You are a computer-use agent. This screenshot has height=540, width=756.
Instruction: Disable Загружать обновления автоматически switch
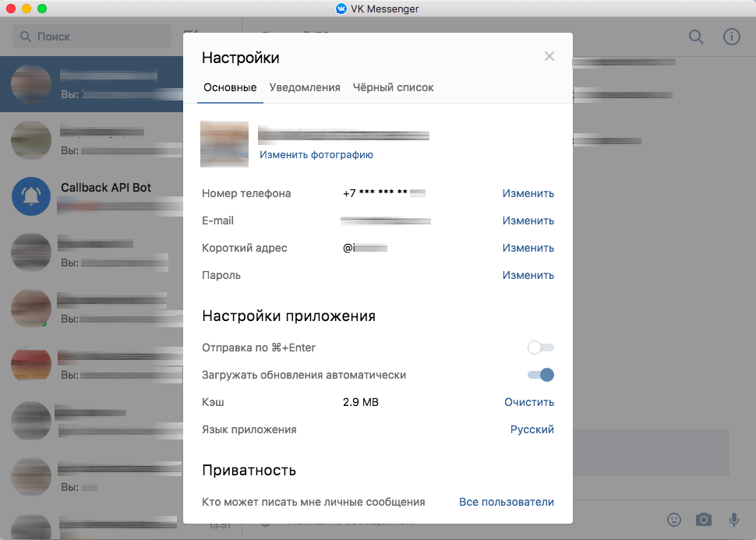click(540, 375)
